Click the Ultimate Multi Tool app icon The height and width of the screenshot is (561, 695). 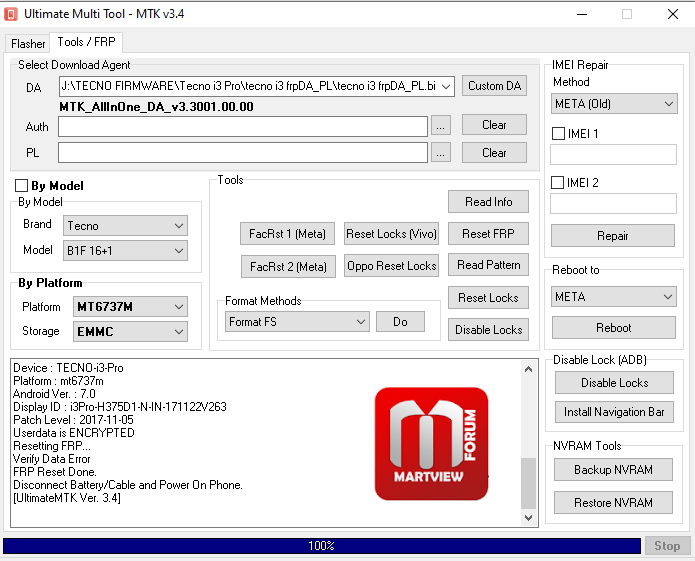coord(11,14)
